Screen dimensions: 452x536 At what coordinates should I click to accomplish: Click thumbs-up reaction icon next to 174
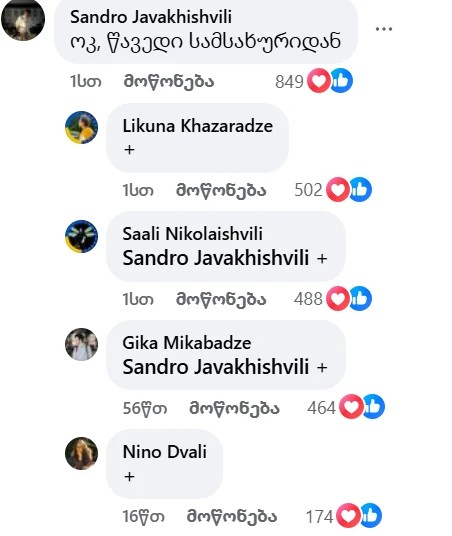point(371,515)
